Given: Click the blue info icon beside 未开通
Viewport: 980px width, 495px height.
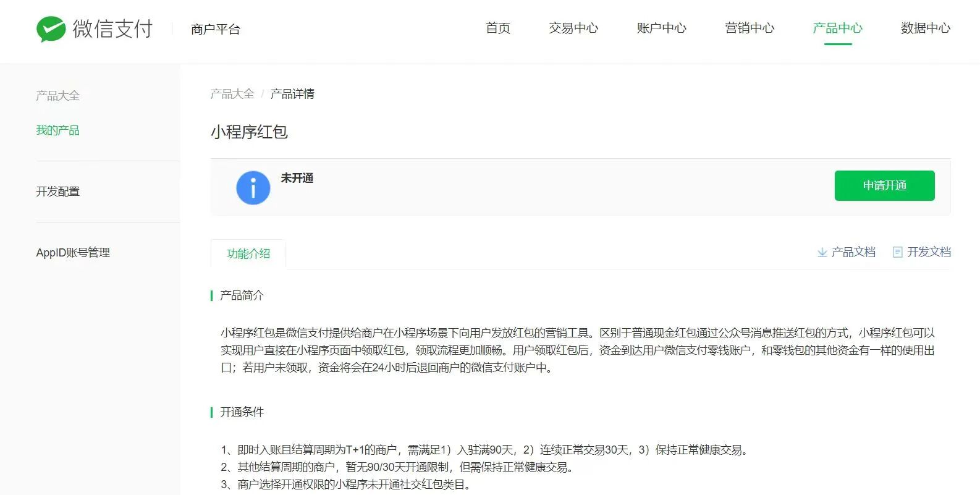Looking at the screenshot, I should (253, 188).
